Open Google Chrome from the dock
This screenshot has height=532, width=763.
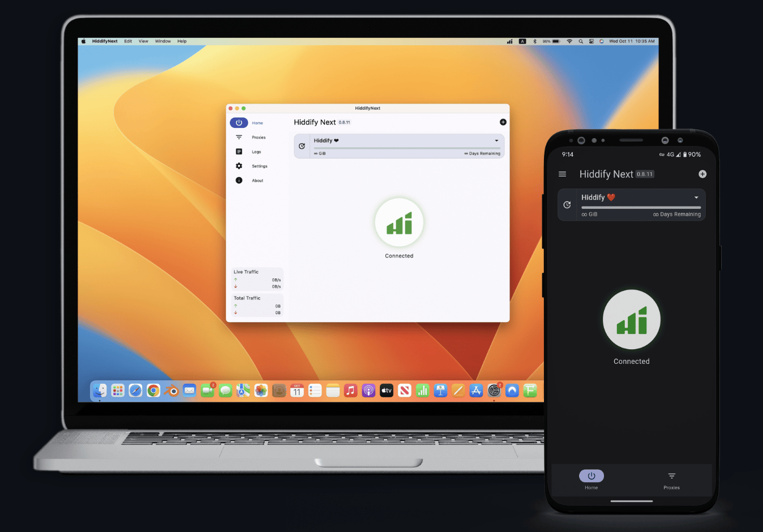[x=153, y=391]
